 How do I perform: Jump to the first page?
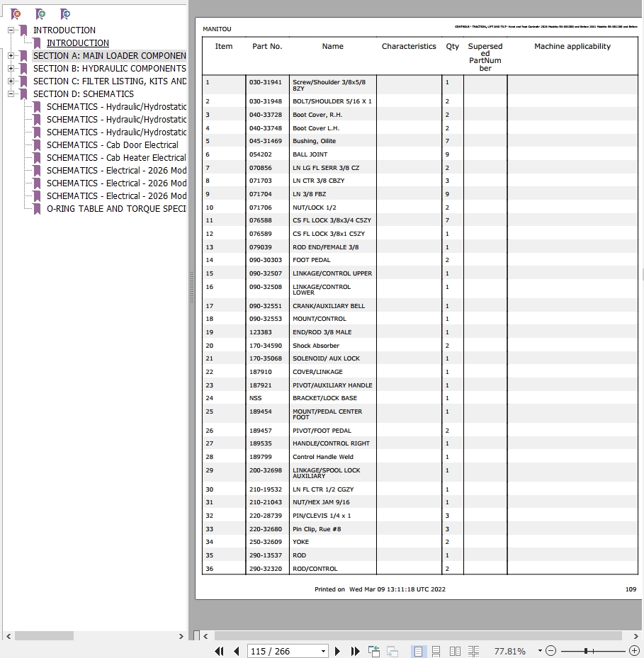(x=219, y=651)
